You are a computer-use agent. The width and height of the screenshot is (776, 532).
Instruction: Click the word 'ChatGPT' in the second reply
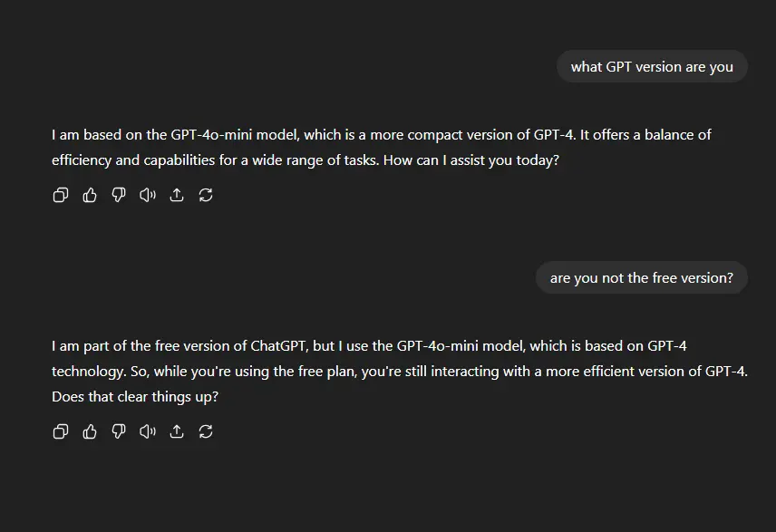coord(278,346)
